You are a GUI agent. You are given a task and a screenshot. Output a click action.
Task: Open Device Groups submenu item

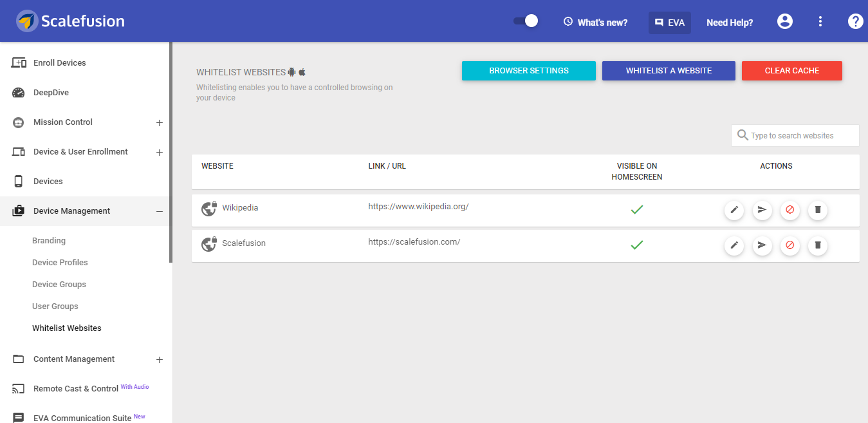(59, 284)
